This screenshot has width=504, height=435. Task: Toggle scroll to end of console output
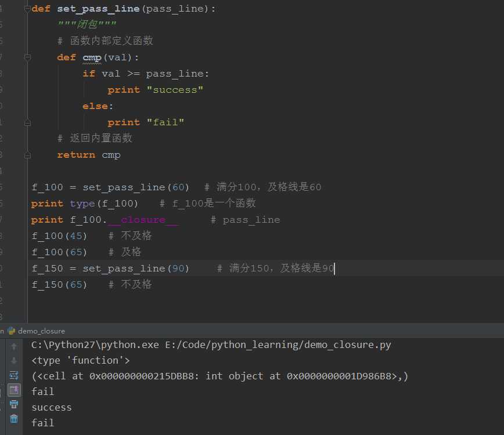14,390
